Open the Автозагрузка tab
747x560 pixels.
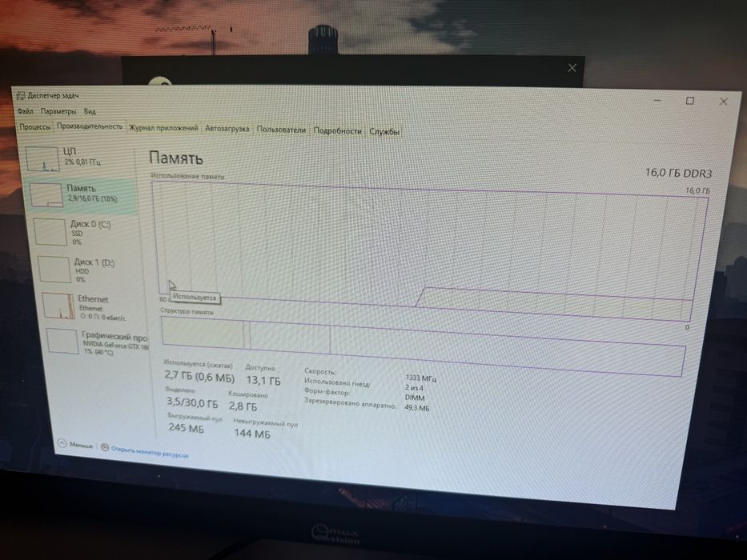[227, 129]
